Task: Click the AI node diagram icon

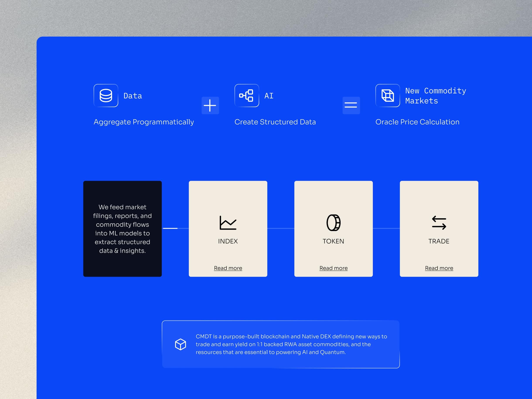Action: coord(247,95)
